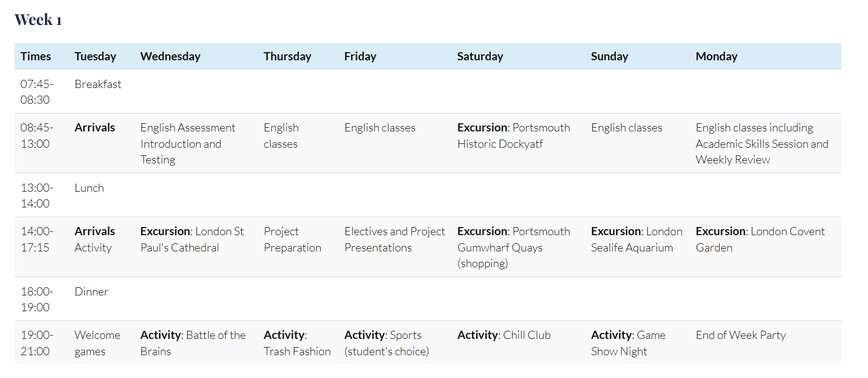Click English Assessment Introduction and Testing
Viewport: 868px width, 378px height.
coord(188,143)
